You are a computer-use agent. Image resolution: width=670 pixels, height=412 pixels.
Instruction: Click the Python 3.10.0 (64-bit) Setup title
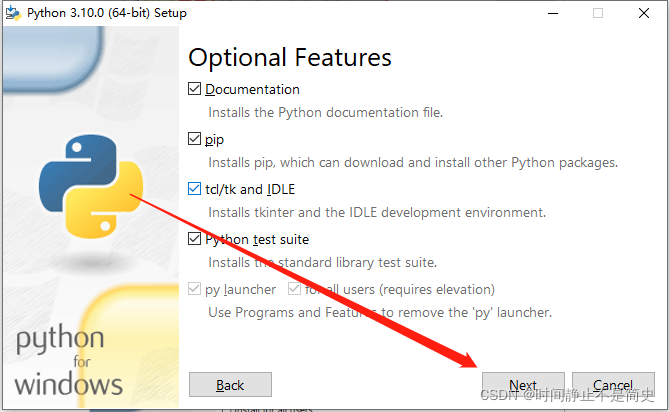(x=107, y=13)
